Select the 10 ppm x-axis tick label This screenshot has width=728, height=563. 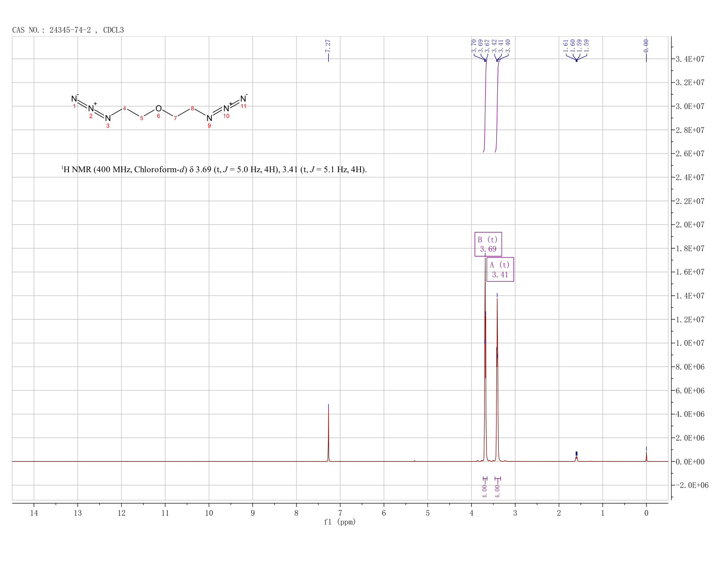pyautogui.click(x=209, y=513)
